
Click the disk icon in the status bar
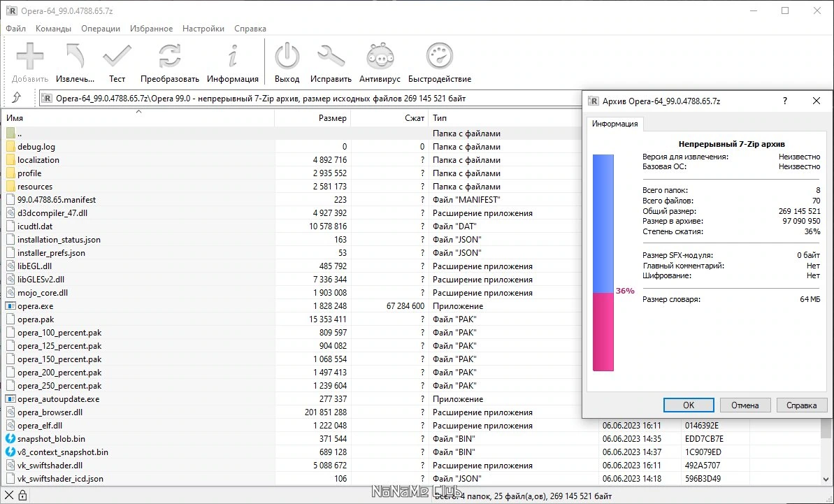coord(9,496)
